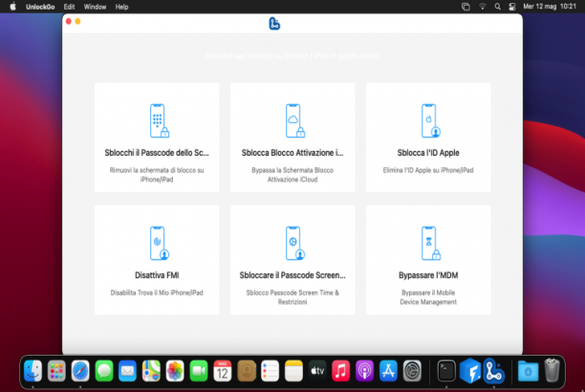Click 'Elimina l'ID Apple su iPhone/iPad' text
This screenshot has width=585, height=392.
tap(428, 170)
